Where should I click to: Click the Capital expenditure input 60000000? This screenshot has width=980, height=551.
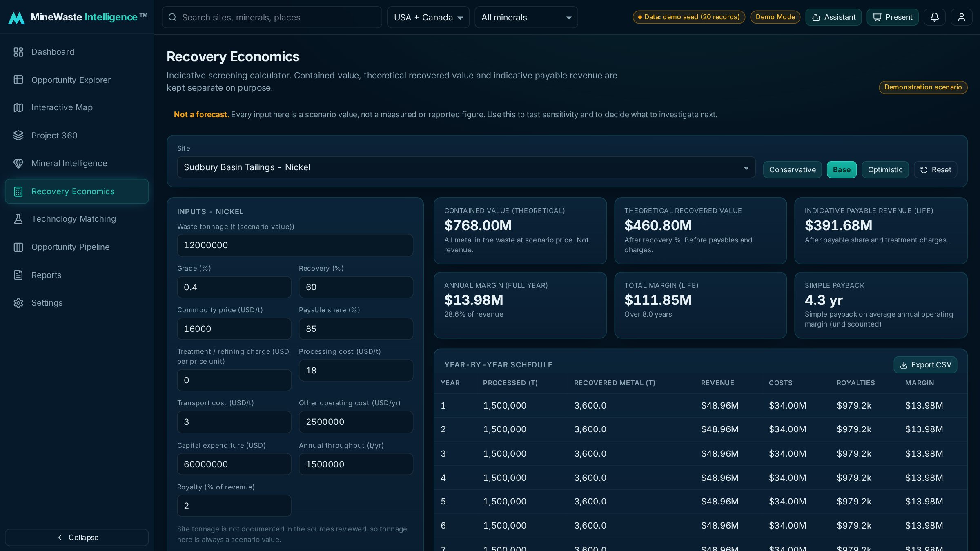pos(234,464)
